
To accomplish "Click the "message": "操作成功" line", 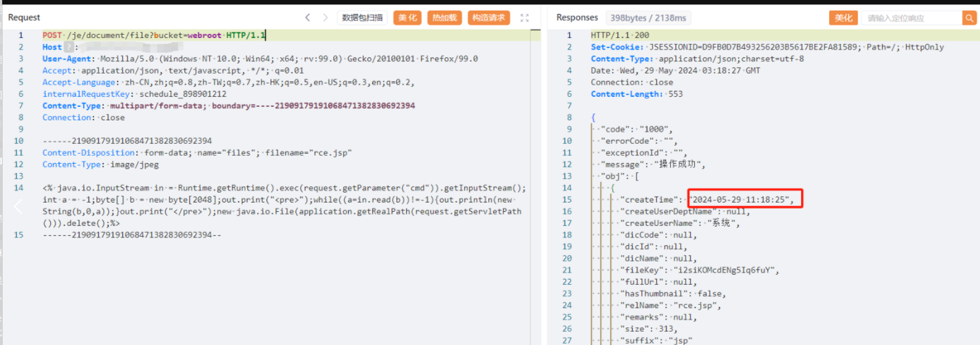I will pos(653,164).
